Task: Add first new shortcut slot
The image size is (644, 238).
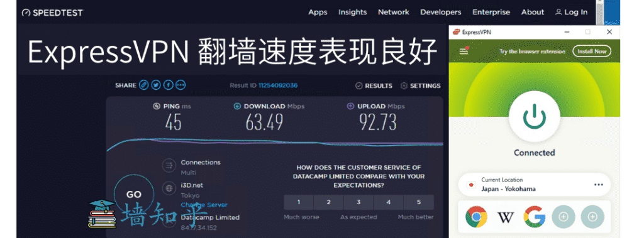Action: pos(563,217)
